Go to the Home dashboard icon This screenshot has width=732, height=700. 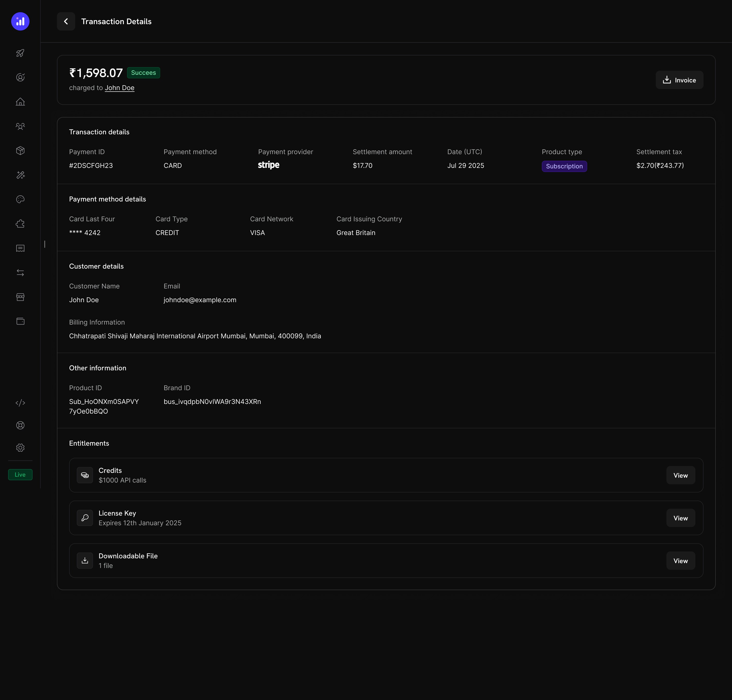20,101
